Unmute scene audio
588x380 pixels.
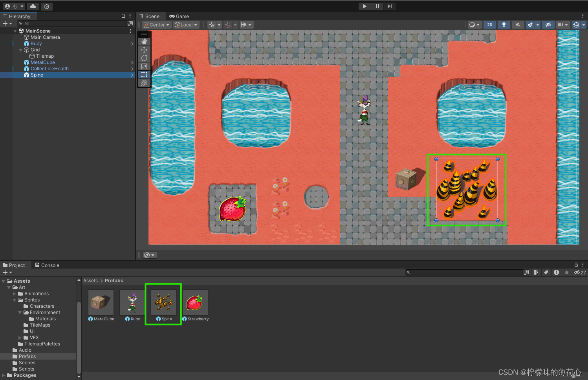518,24
